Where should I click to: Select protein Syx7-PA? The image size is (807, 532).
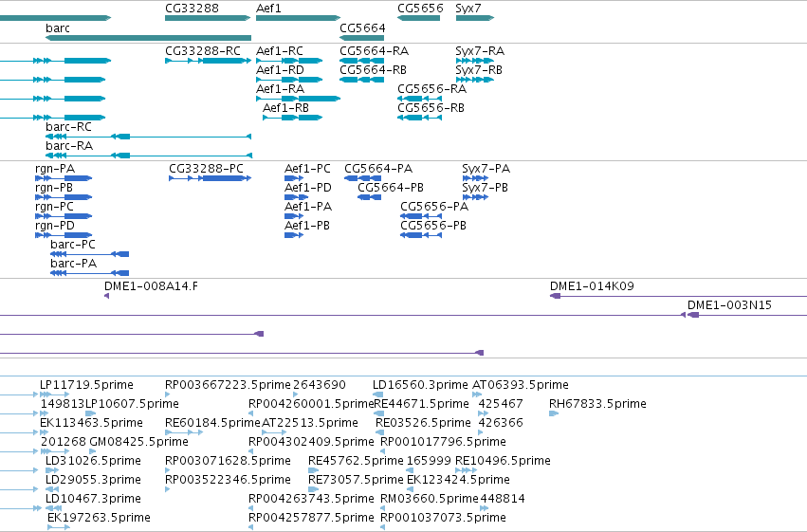pos(486,169)
